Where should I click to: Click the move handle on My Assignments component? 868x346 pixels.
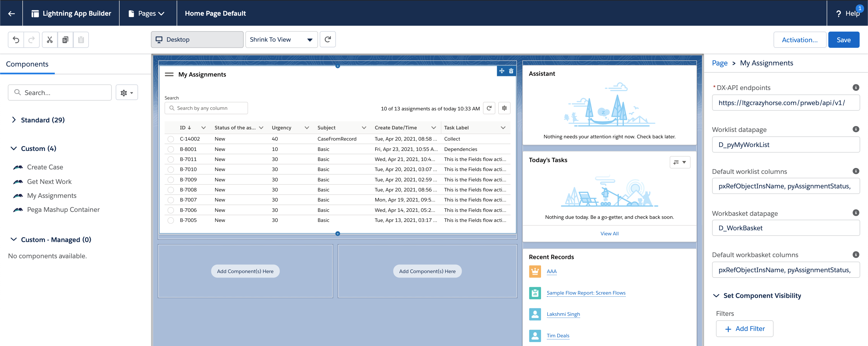tap(501, 71)
